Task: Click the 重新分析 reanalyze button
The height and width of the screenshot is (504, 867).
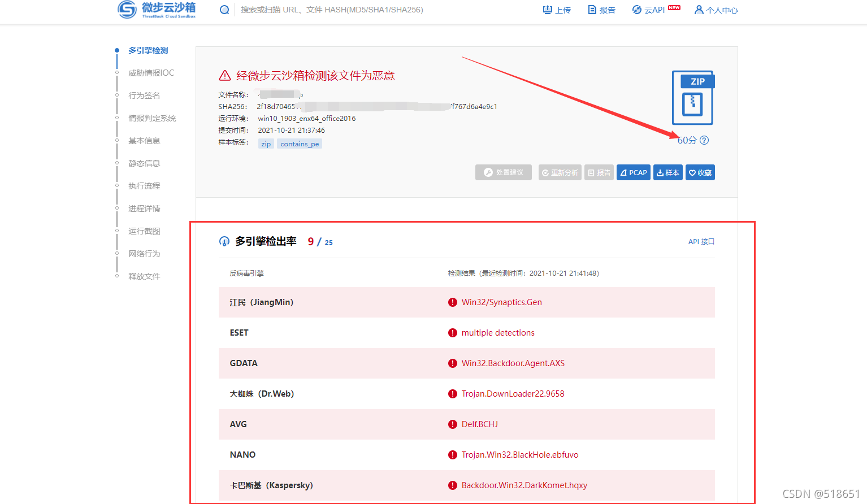Action: [x=560, y=172]
